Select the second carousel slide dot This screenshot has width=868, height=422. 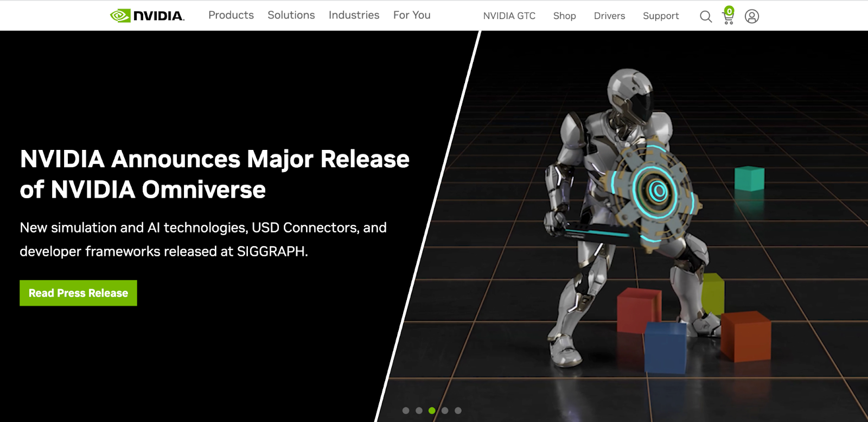(419, 411)
